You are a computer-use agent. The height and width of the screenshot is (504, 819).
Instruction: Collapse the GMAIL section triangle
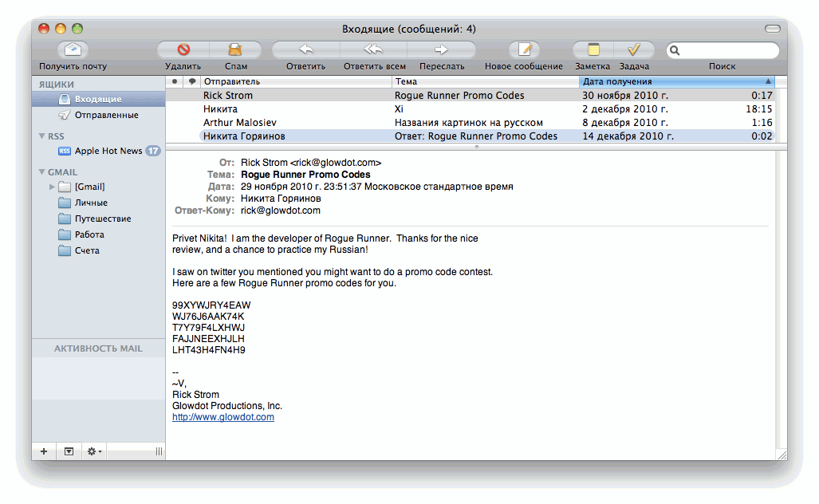[x=41, y=171]
